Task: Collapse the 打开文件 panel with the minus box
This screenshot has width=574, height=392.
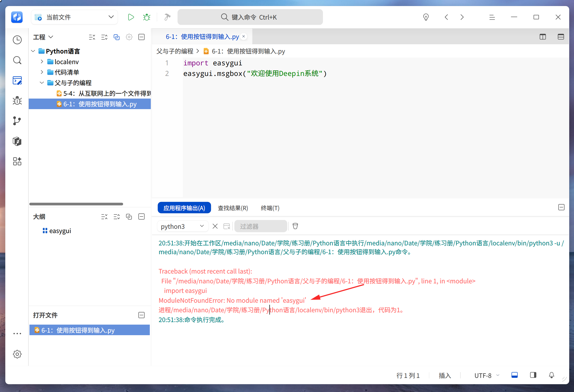Action: click(141, 315)
